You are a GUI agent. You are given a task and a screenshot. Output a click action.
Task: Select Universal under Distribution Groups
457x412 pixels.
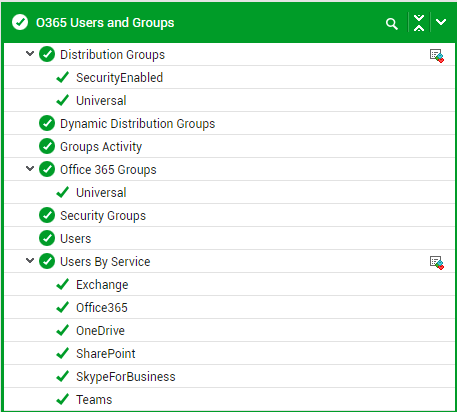click(x=101, y=101)
